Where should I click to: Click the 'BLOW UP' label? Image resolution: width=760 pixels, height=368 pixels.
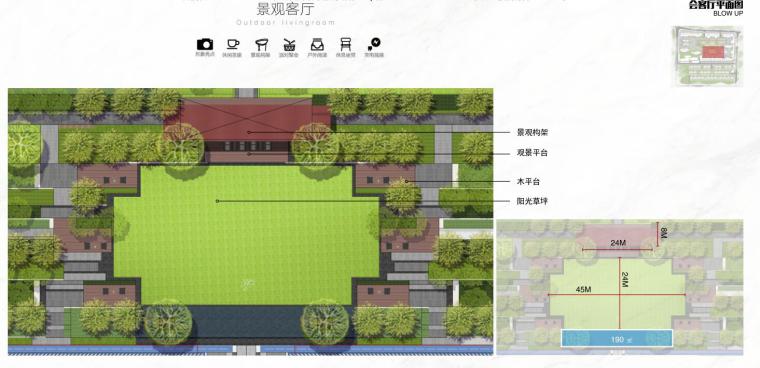click(x=728, y=14)
